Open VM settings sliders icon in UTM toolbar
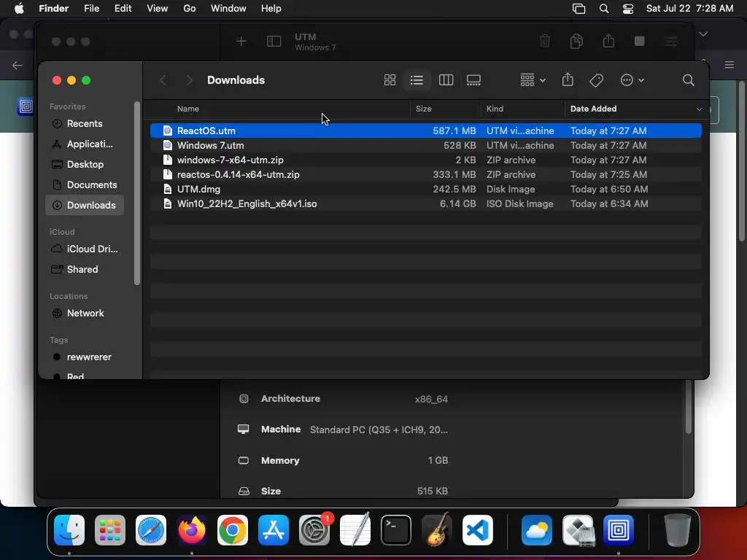The image size is (747, 560). tap(671, 42)
